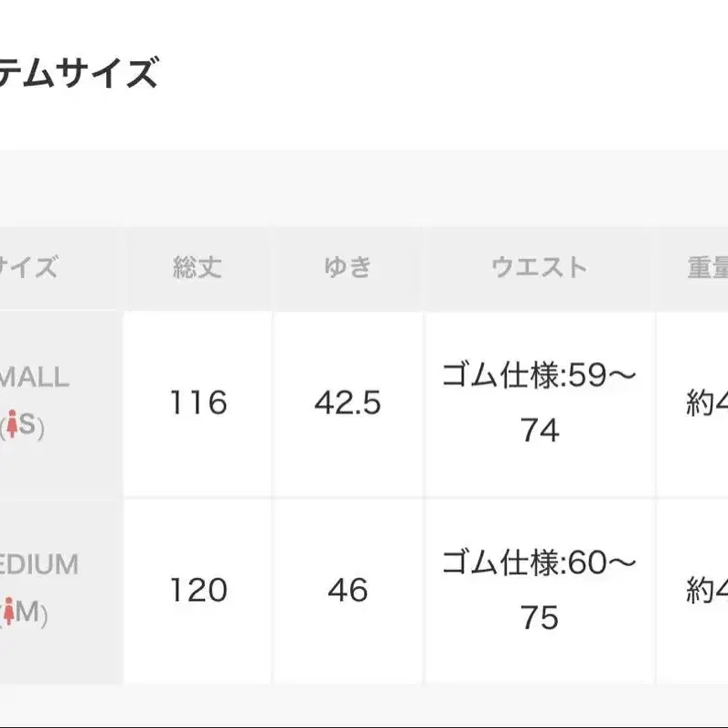The height and width of the screenshot is (728, 728).
Task: Click the 116 total length cell
Action: coord(198,404)
